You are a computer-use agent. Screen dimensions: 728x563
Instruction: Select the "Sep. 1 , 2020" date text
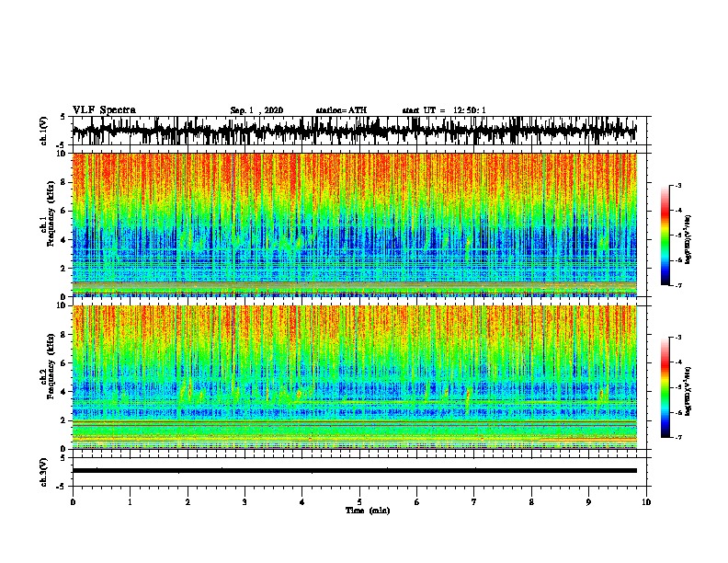256,110
